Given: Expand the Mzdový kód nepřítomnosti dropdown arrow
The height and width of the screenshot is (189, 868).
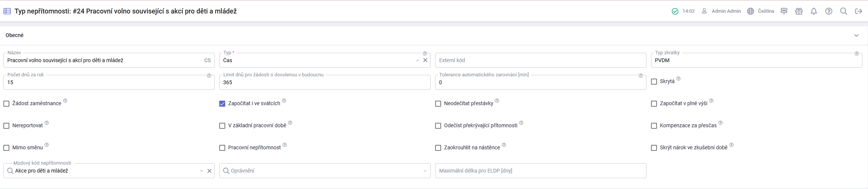Looking at the screenshot, I should coord(202,171).
